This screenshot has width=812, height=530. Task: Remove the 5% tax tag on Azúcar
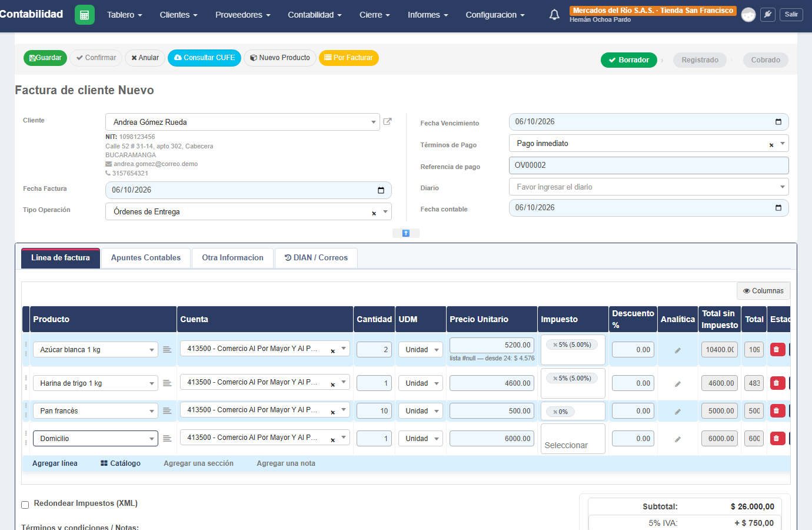[x=555, y=345]
